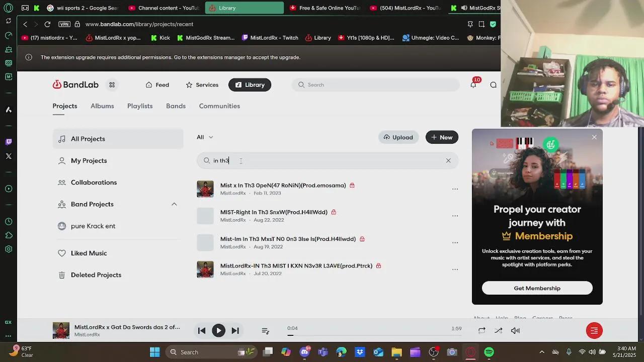Screen dimensions: 644x362
Task: Click the browser address bar URL
Action: (139, 24)
